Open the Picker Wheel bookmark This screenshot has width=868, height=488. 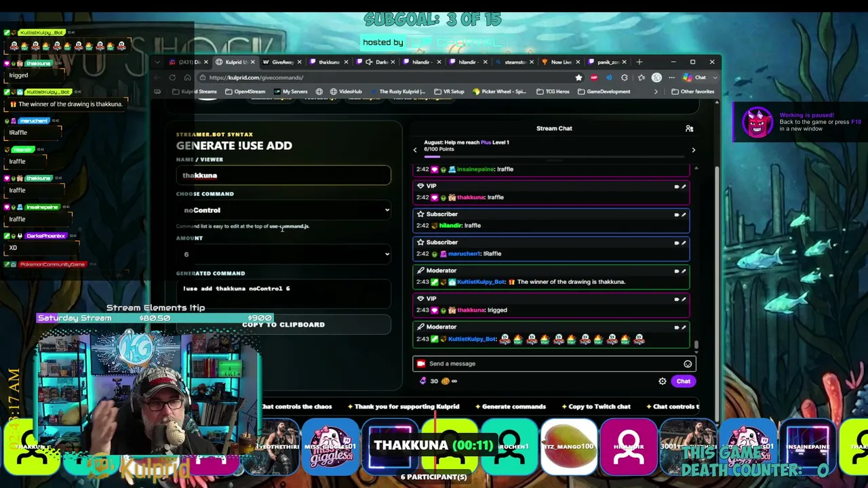pyautogui.click(x=498, y=91)
